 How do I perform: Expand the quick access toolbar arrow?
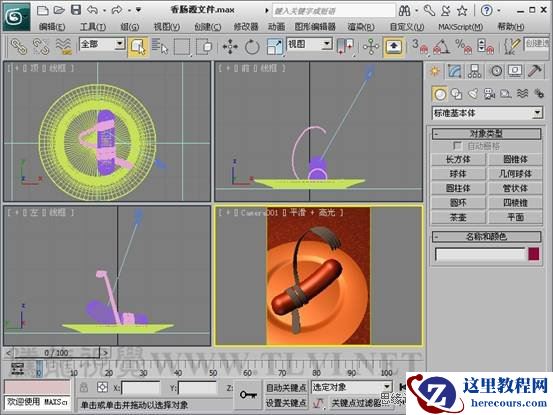pyautogui.click(x=139, y=10)
